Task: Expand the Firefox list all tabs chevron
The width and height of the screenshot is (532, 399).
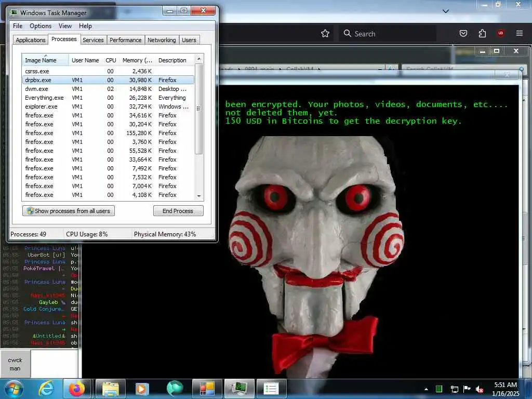Action: [x=446, y=11]
